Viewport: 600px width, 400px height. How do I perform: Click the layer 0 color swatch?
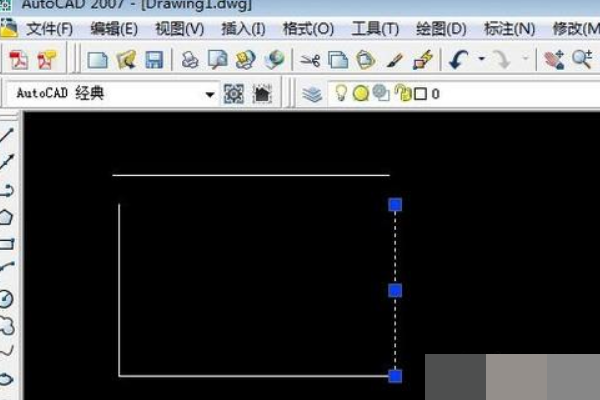pos(421,94)
